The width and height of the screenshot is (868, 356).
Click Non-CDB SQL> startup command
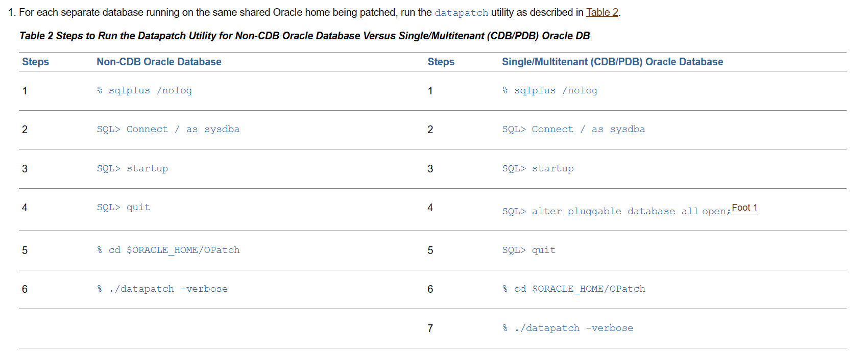[x=132, y=168]
